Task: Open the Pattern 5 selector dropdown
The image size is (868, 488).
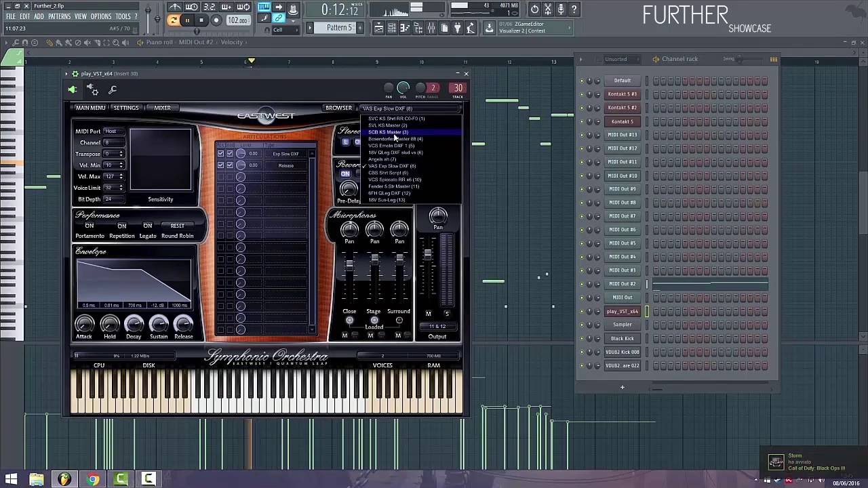Action: [x=339, y=28]
